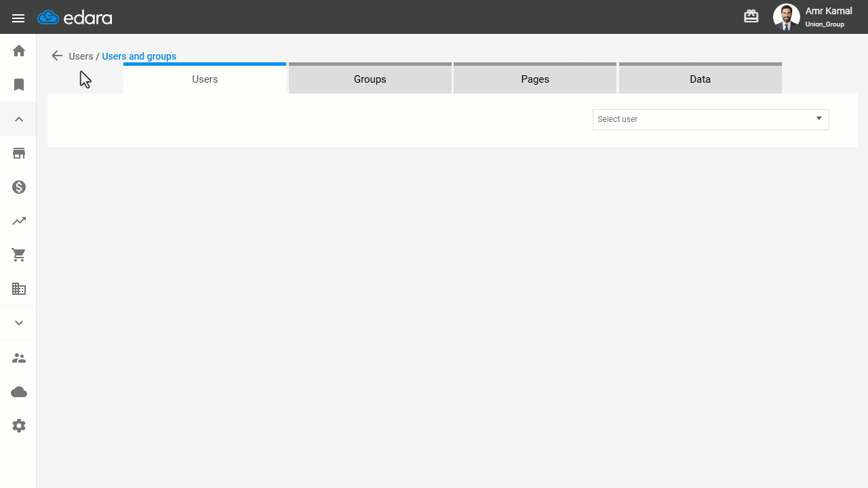Click the Users and groups breadcrumb
868x488 pixels.
coord(139,56)
